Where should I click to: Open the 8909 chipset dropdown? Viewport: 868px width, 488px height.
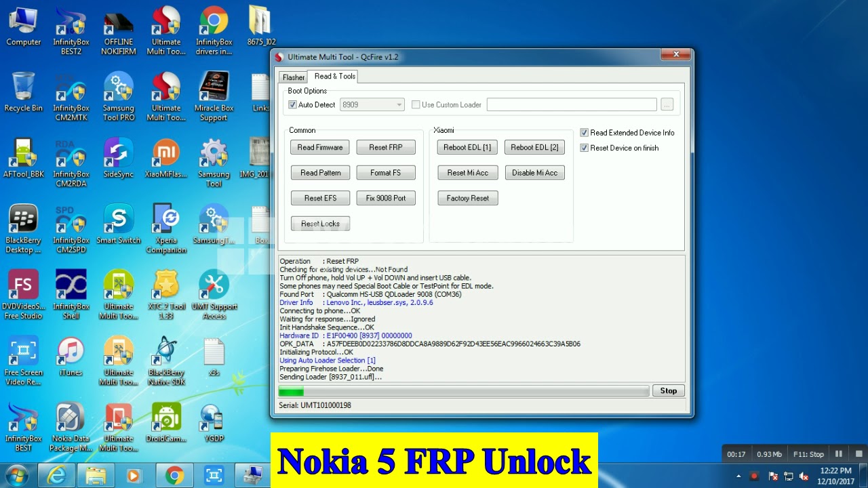coord(372,104)
